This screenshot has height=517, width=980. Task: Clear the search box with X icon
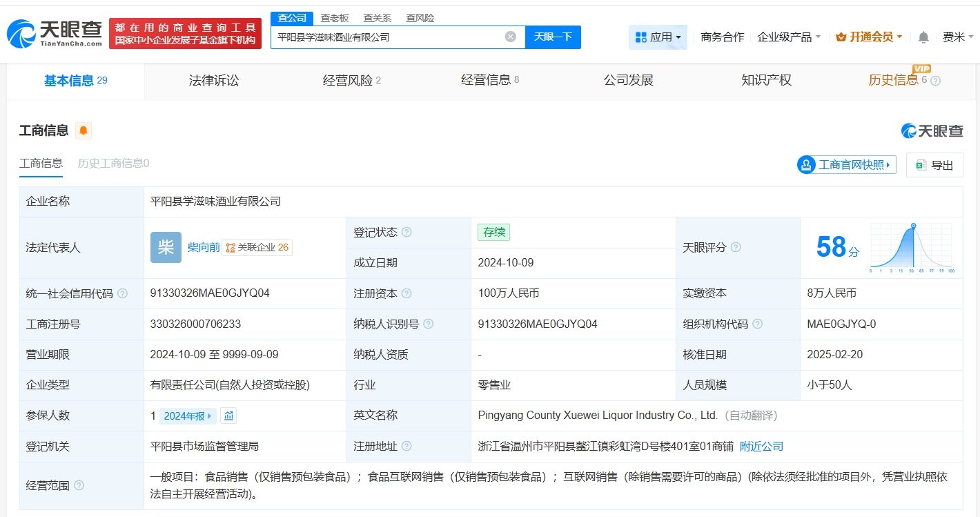click(510, 37)
